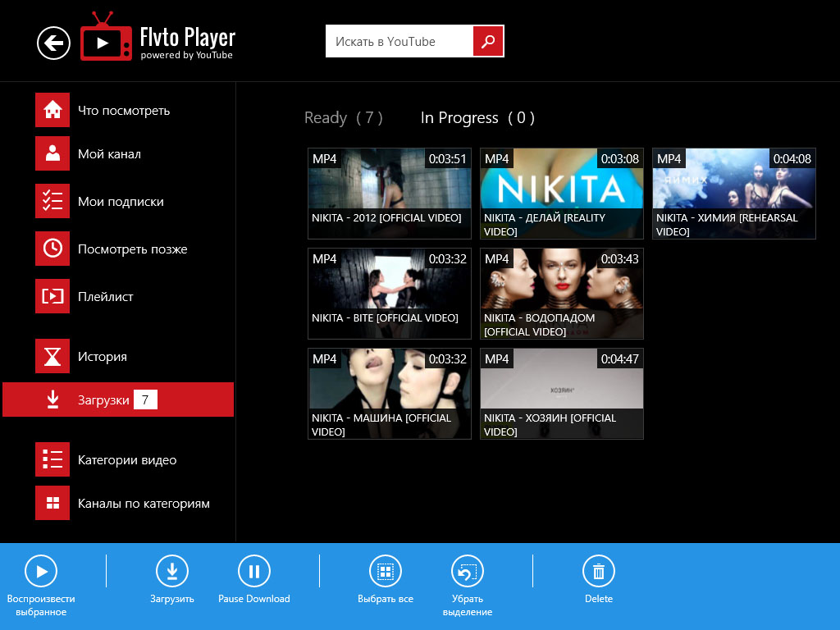Click the 0:04:08 duration on NIKITA - ХИМИЯ
Screen dimensions: 840x630
coord(792,159)
